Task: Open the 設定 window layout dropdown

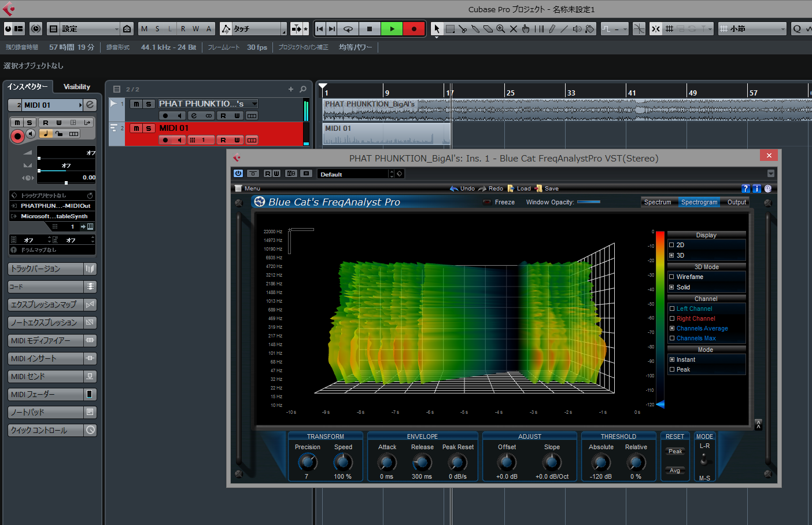Action: pos(90,28)
